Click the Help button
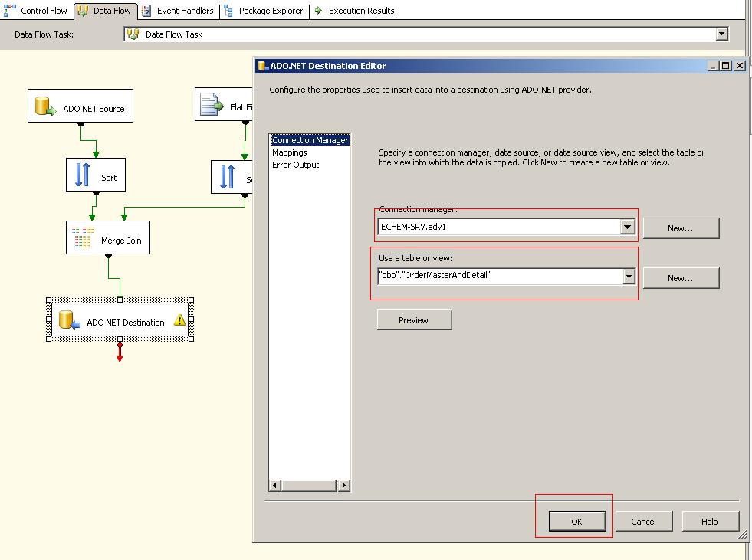 (x=709, y=521)
